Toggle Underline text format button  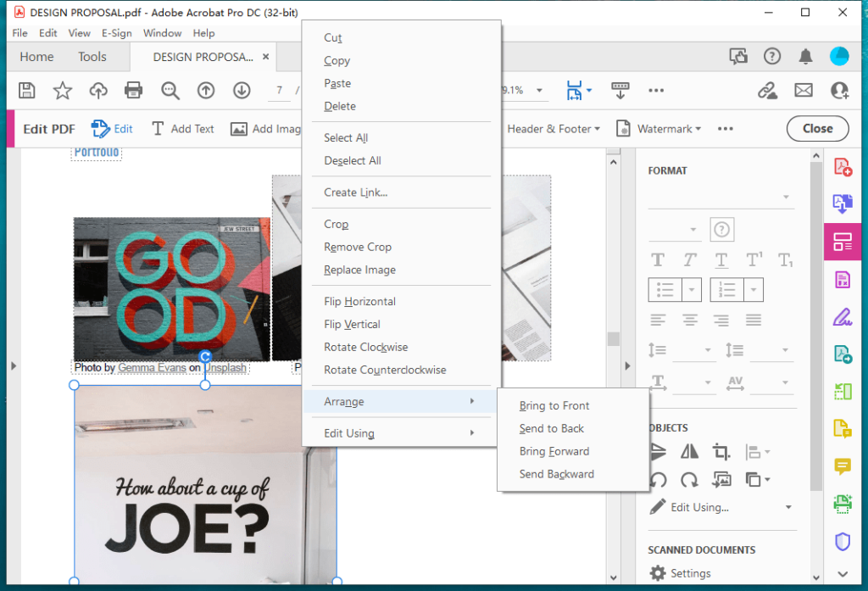tap(721, 259)
